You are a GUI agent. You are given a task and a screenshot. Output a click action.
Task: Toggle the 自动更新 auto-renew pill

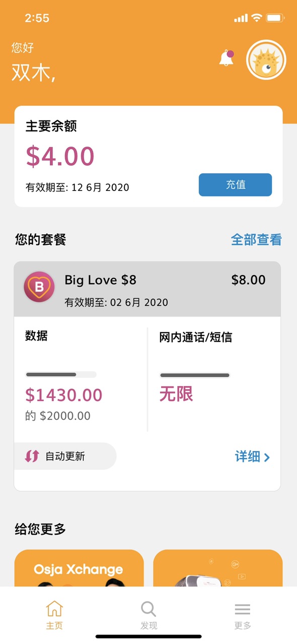click(65, 456)
